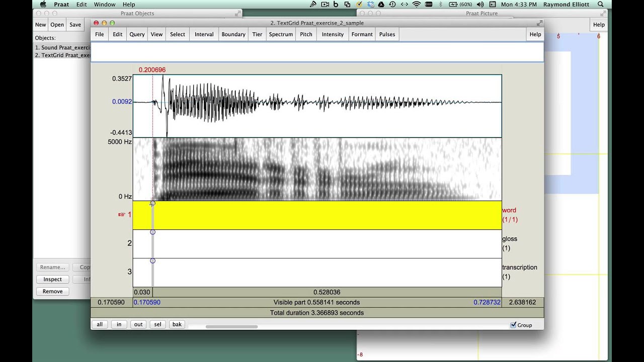Open the Edit menu in macOS menu bar
The width and height of the screenshot is (644, 362).
[82, 5]
